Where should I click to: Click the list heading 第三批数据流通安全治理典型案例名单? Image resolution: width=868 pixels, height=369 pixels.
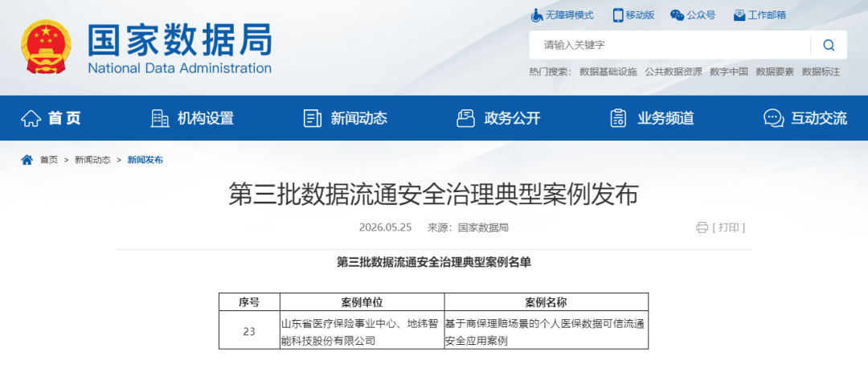(x=434, y=262)
